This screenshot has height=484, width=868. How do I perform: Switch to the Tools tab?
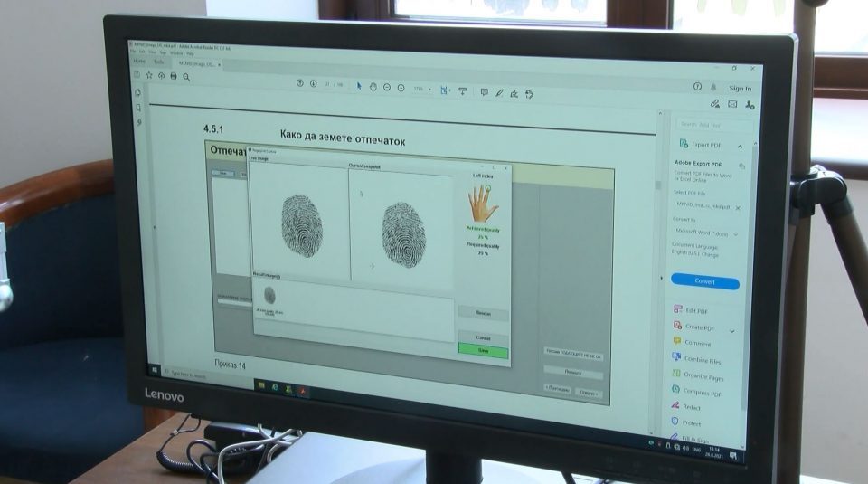point(158,62)
